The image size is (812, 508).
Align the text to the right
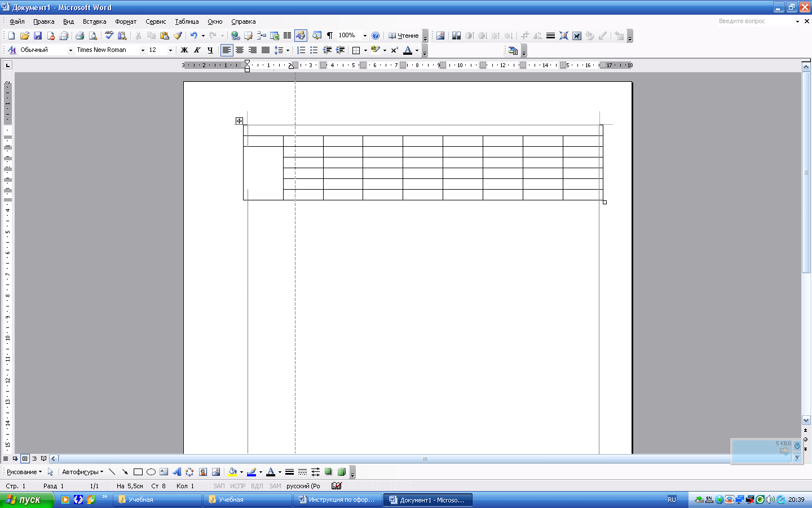(x=253, y=50)
